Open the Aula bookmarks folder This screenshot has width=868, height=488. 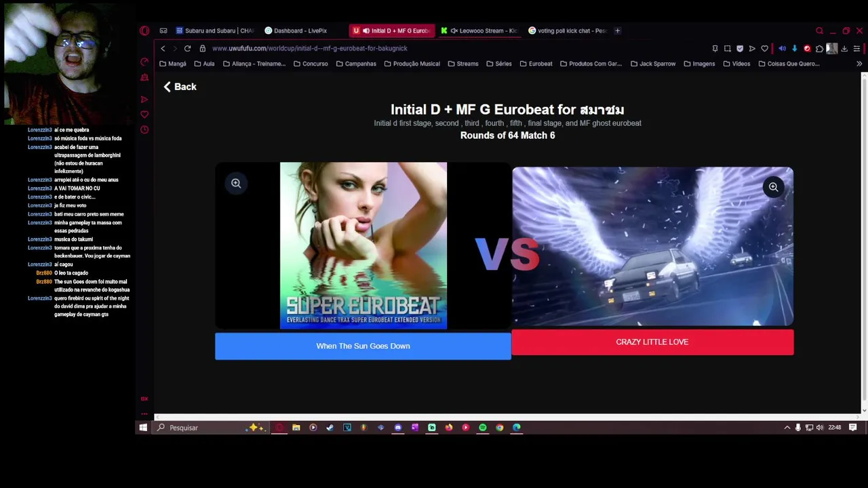coord(204,64)
